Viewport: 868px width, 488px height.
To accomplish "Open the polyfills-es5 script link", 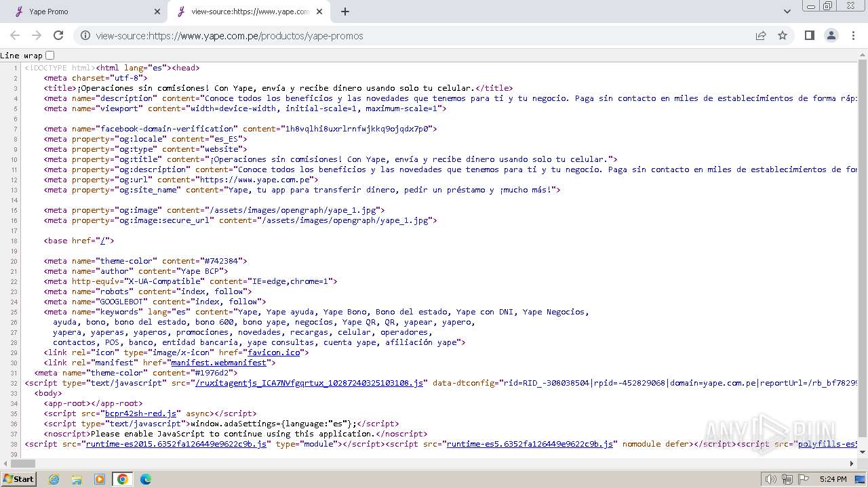I will [x=828, y=444].
